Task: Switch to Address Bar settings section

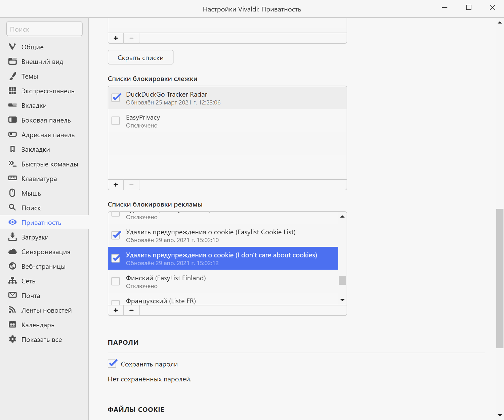Action: [x=48, y=135]
